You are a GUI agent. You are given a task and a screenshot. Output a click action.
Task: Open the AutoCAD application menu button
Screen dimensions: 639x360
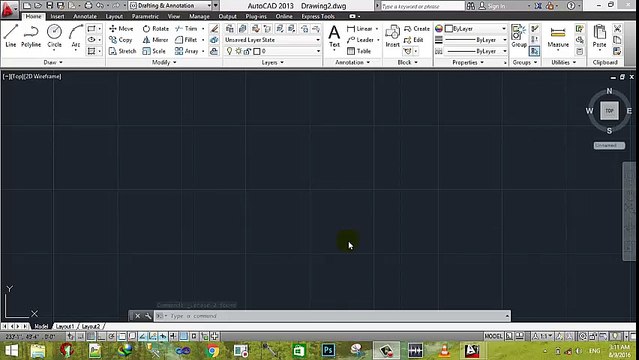click(9, 8)
